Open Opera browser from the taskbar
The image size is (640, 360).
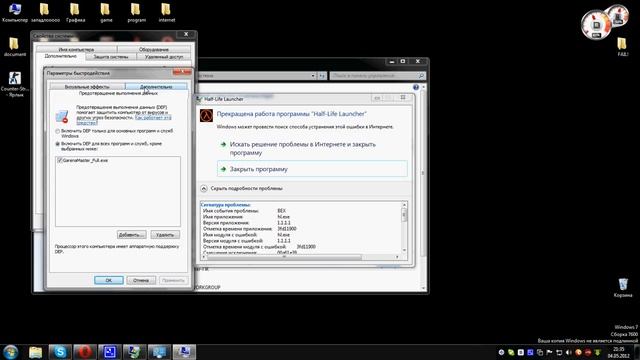click(x=84, y=352)
